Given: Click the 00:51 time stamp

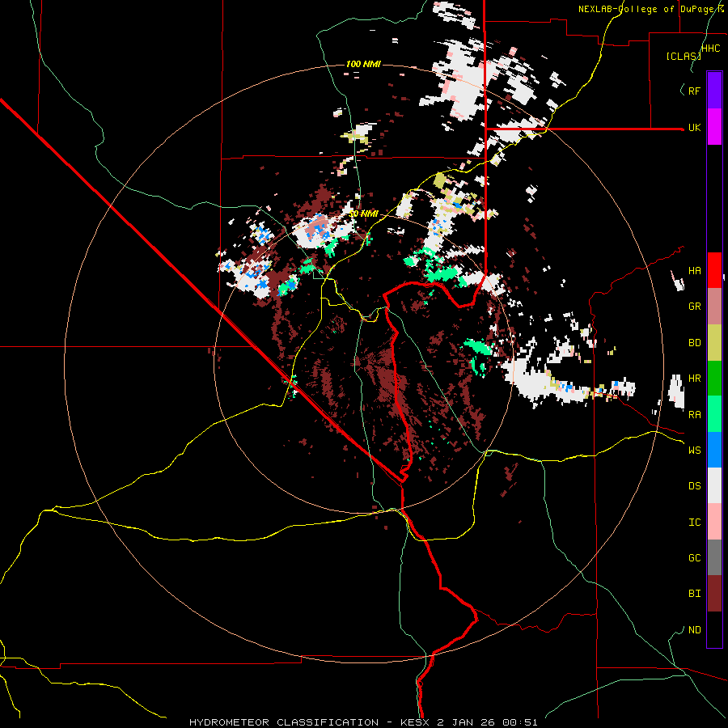Looking at the screenshot, I should (522, 722).
